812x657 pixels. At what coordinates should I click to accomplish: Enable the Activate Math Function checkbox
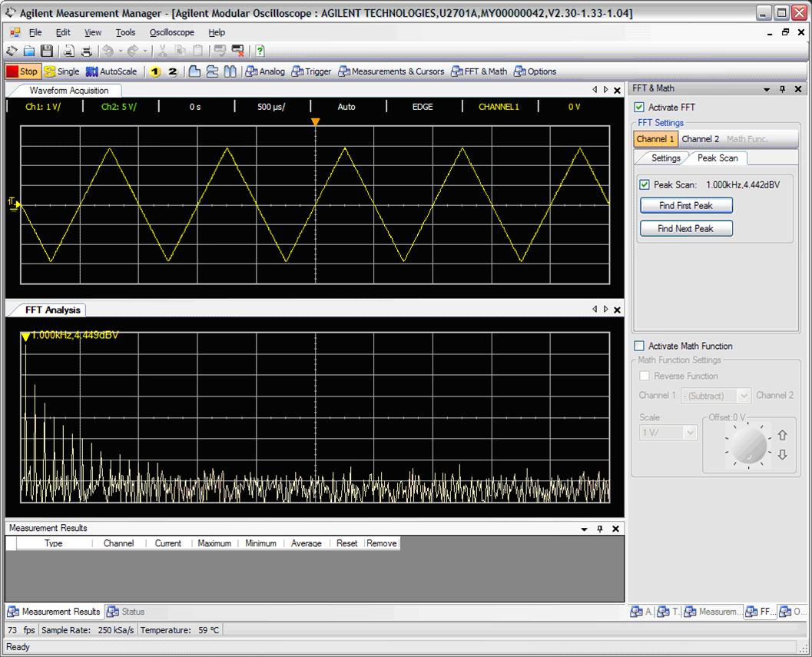[639, 346]
